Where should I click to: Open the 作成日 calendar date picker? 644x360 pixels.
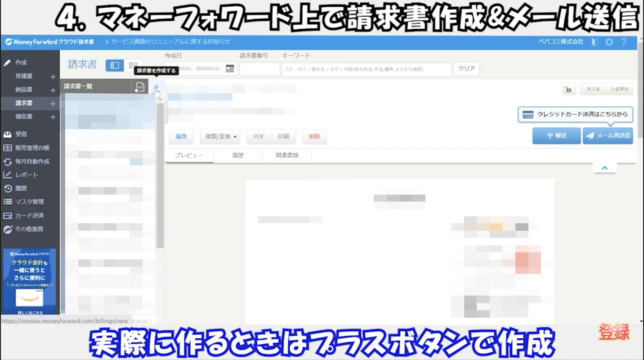pos(231,68)
